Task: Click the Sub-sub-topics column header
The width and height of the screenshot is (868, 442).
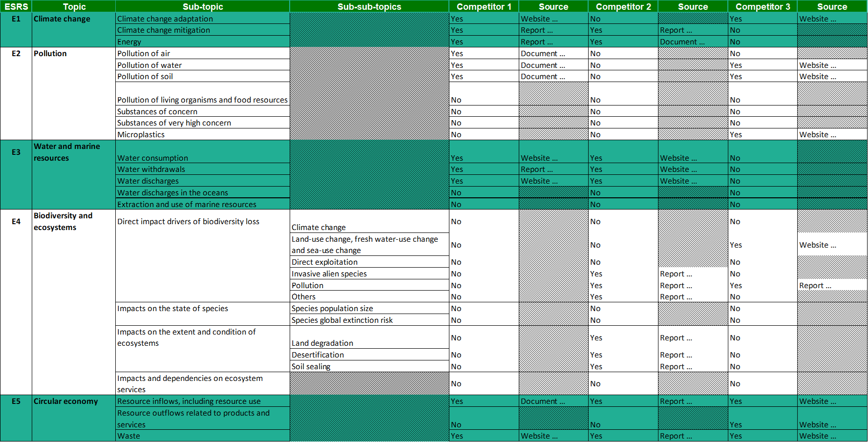Action: [369, 6]
